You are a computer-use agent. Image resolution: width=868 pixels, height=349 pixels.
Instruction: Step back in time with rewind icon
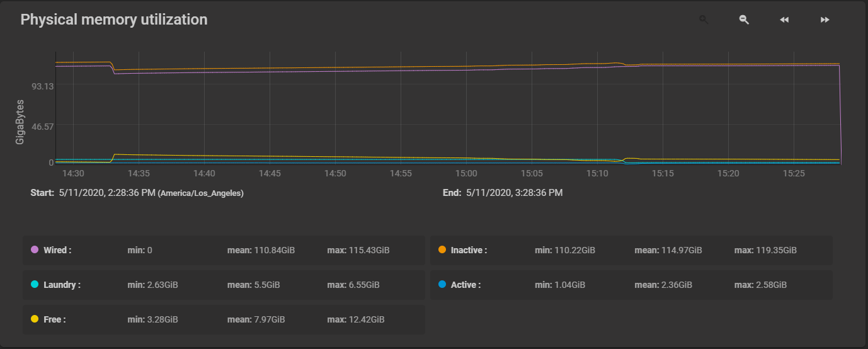pyautogui.click(x=784, y=20)
